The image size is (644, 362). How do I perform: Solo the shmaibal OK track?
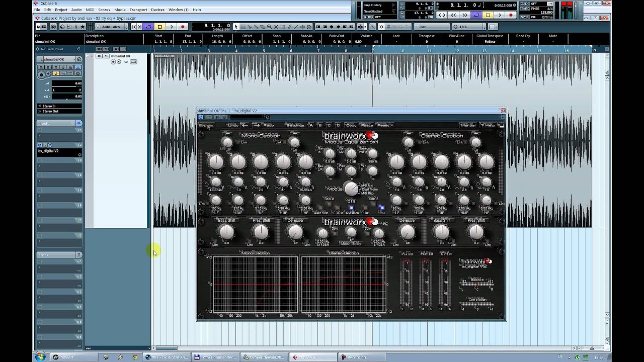click(105, 56)
